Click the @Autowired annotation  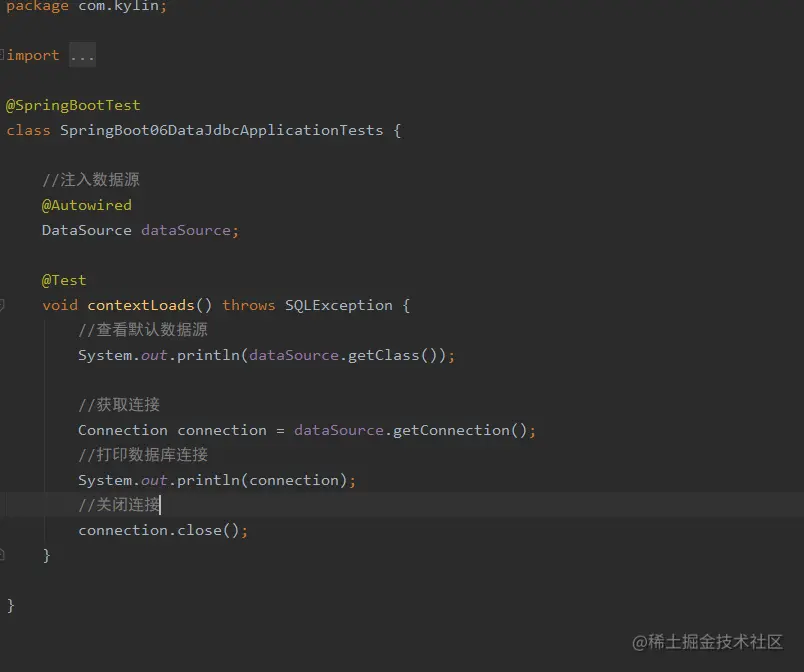click(x=87, y=205)
